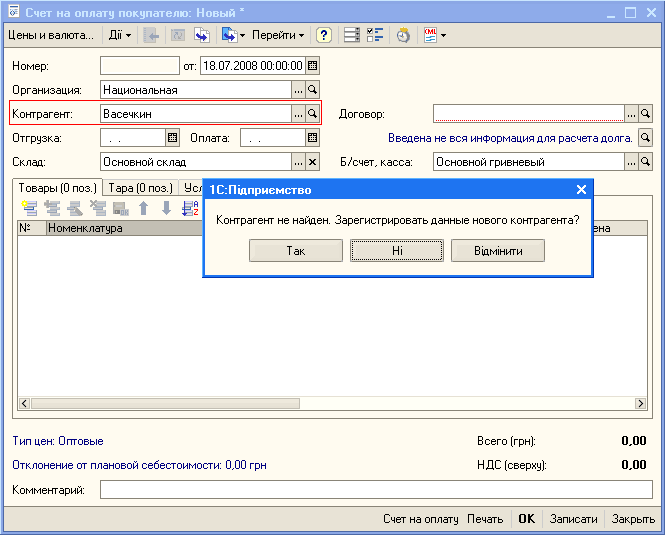Viewport: 665px width, 535px height.
Task: Click the clock icon in the toolbar
Action: coord(403,35)
